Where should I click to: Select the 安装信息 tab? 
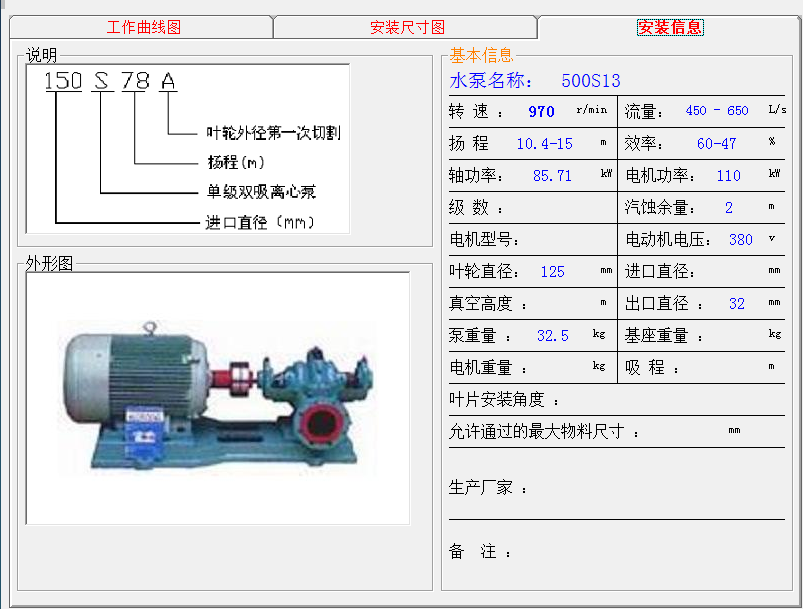click(x=670, y=27)
